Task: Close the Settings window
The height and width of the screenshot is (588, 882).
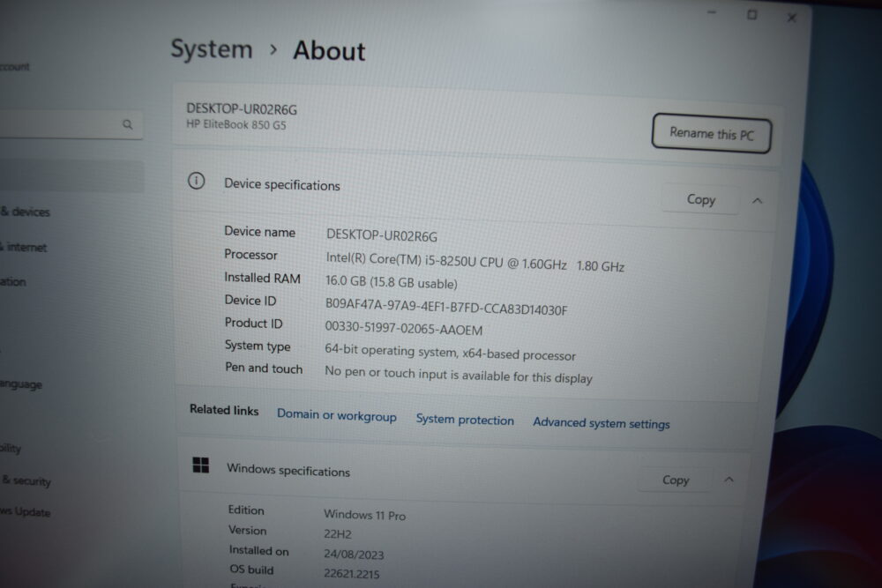Action: [791, 18]
